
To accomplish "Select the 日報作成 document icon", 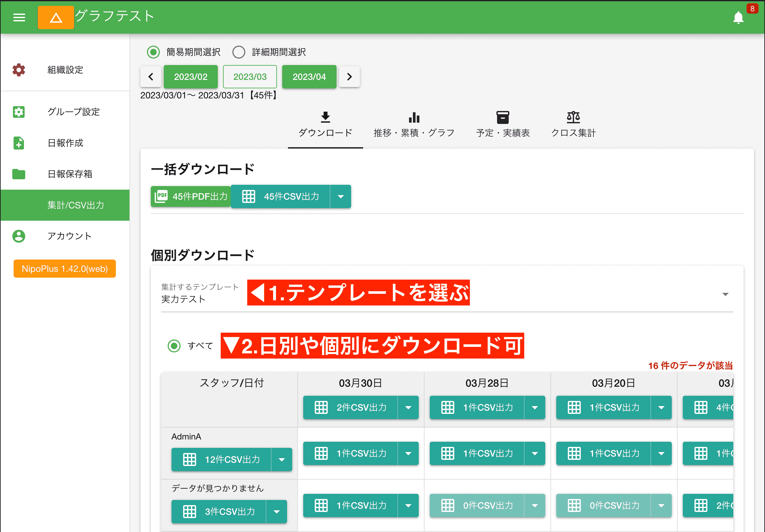I will click(19, 143).
